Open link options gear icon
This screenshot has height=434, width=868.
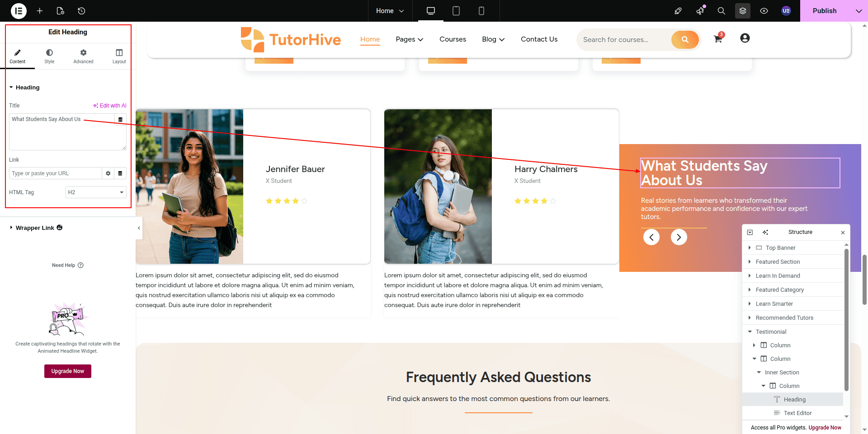108,173
